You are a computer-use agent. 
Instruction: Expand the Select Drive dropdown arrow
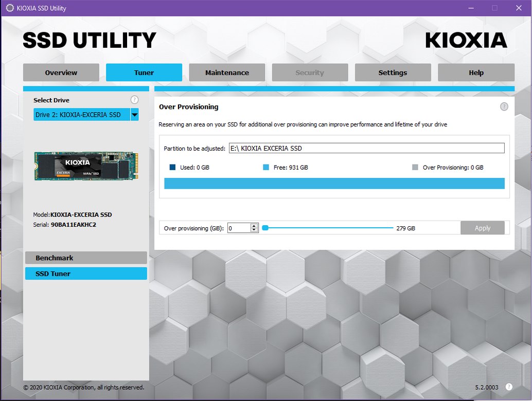[134, 115]
